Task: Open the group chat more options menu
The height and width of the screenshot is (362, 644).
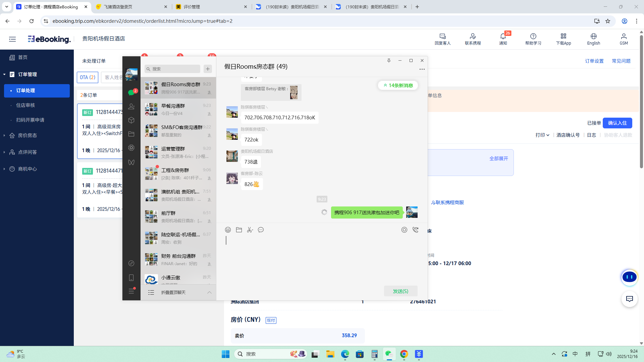Action: (422, 69)
